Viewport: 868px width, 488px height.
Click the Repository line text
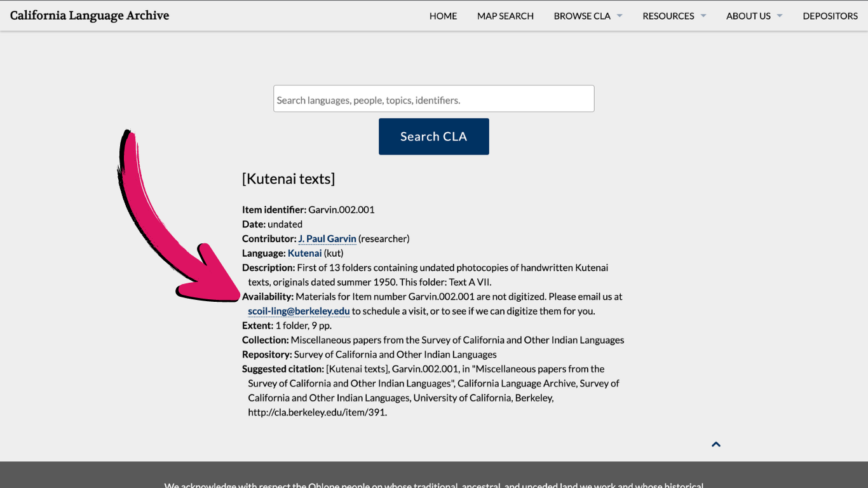click(x=369, y=355)
